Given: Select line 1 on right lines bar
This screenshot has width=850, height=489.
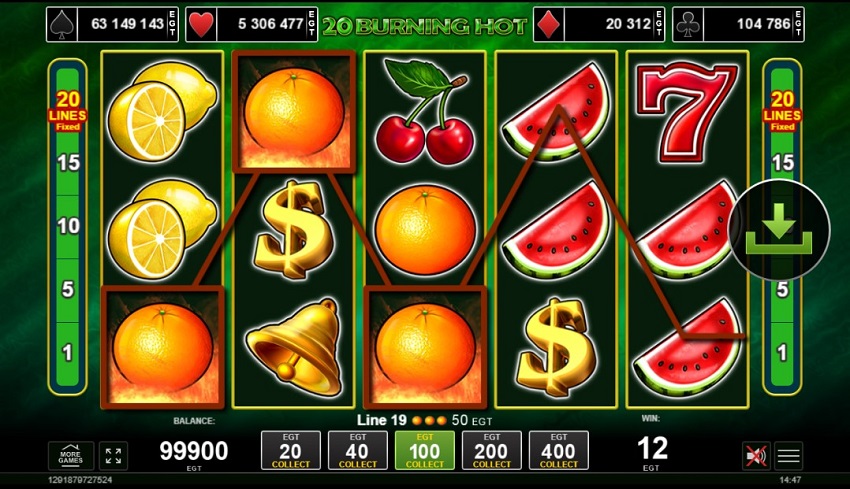Looking at the screenshot, I should (782, 353).
